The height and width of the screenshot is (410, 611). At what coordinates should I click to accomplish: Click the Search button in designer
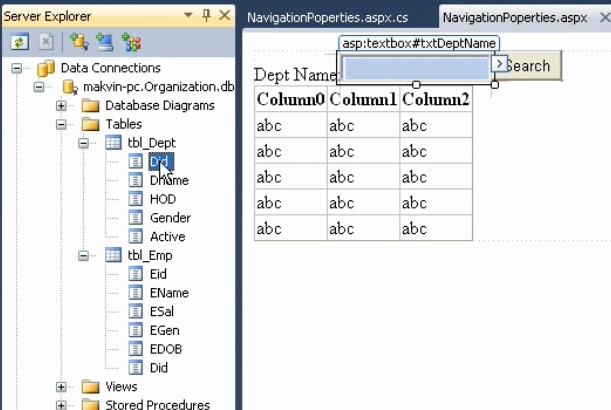coord(529,66)
